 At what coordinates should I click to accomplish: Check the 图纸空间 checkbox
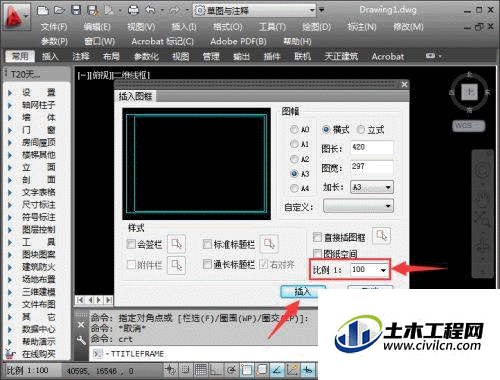point(317,254)
